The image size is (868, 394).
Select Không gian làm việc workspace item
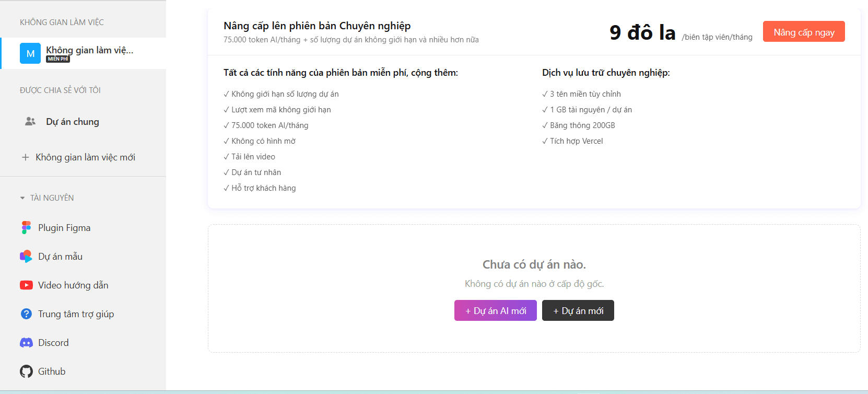83,53
